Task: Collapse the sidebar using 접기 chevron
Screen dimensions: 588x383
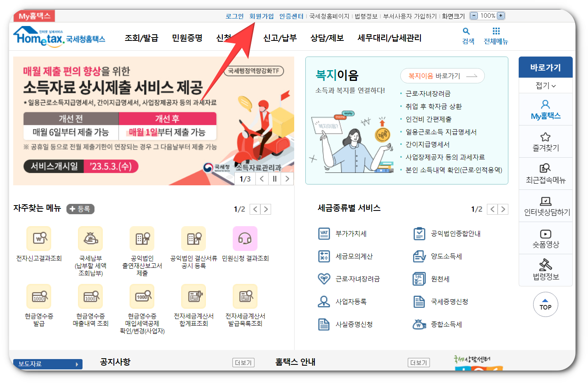Action: coord(545,85)
